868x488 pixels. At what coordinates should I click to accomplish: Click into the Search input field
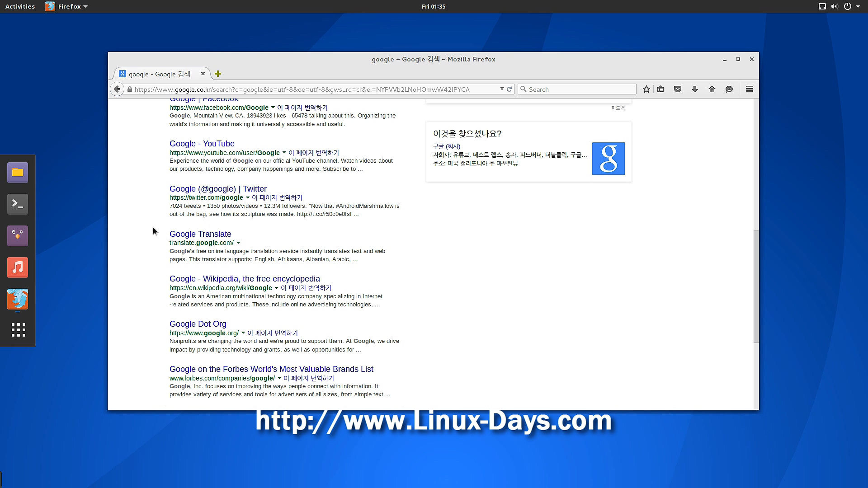coord(580,89)
